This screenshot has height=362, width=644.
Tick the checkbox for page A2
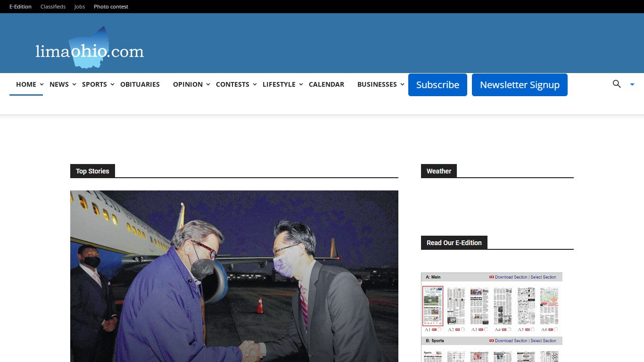tap(463, 329)
